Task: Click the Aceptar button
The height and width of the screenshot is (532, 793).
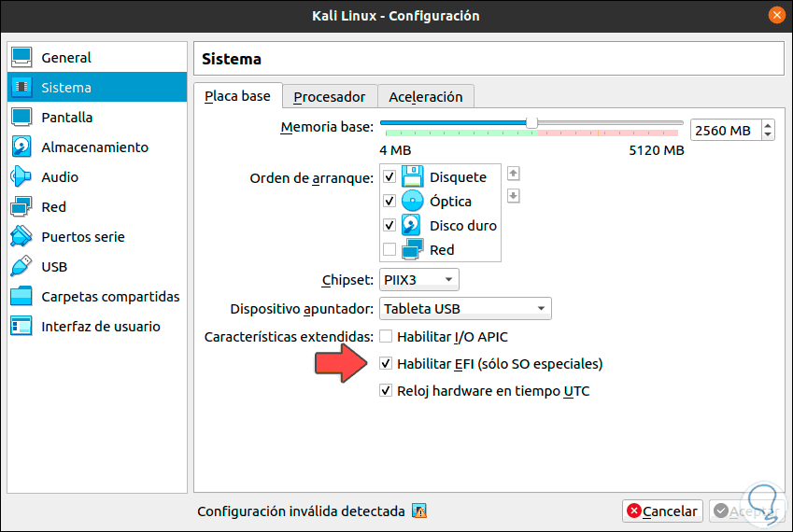Action: 747,511
